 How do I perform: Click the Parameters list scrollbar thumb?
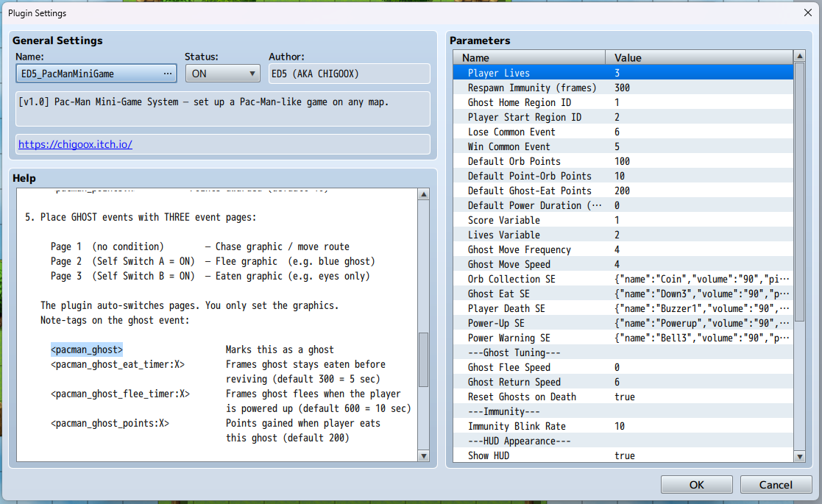799,192
